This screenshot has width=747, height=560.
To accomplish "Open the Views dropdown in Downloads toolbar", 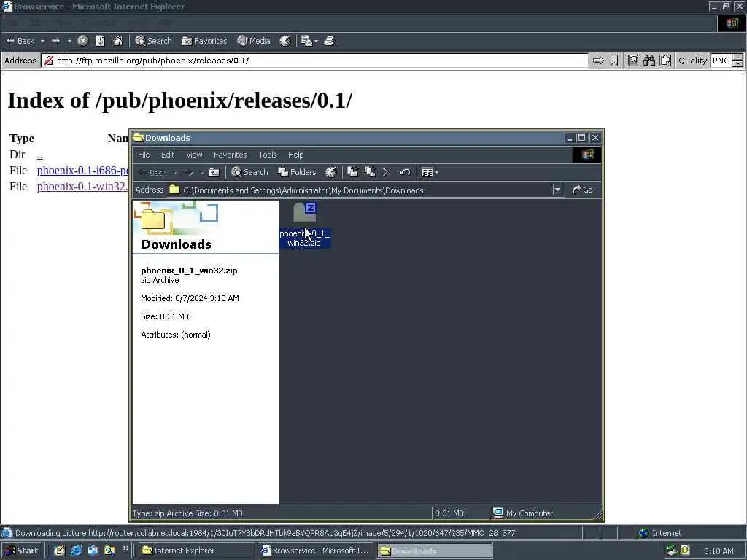I will (x=430, y=172).
